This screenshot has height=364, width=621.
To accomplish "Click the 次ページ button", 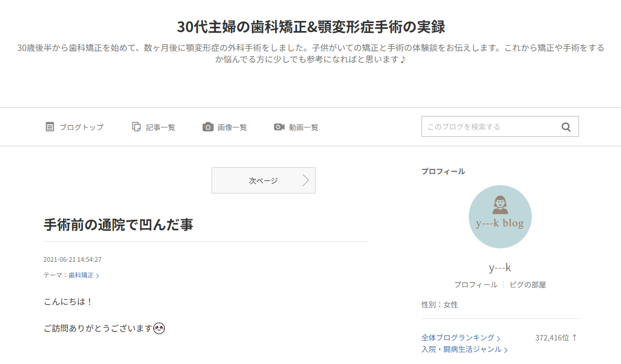I will tap(264, 180).
